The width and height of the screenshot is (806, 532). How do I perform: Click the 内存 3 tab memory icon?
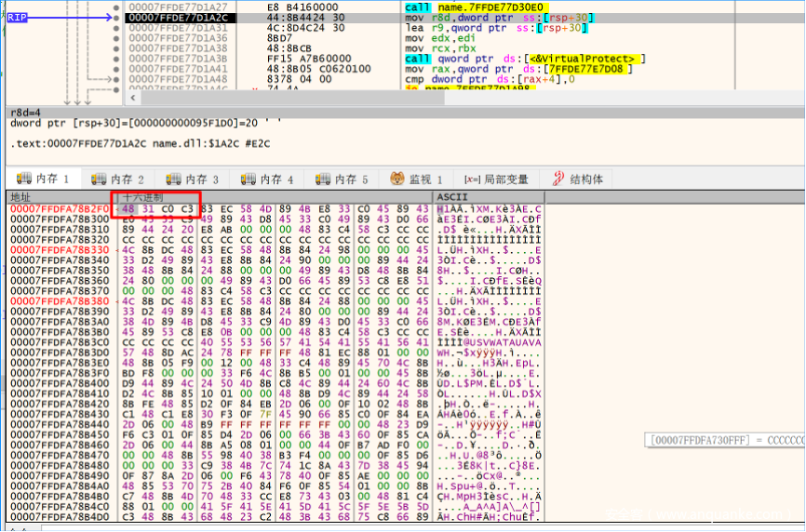click(171, 179)
